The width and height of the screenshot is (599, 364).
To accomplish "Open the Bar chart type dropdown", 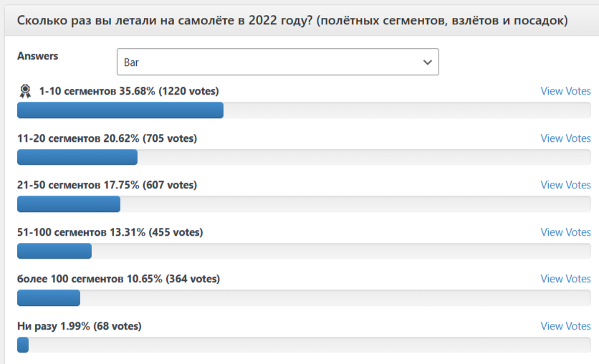I will (x=278, y=62).
